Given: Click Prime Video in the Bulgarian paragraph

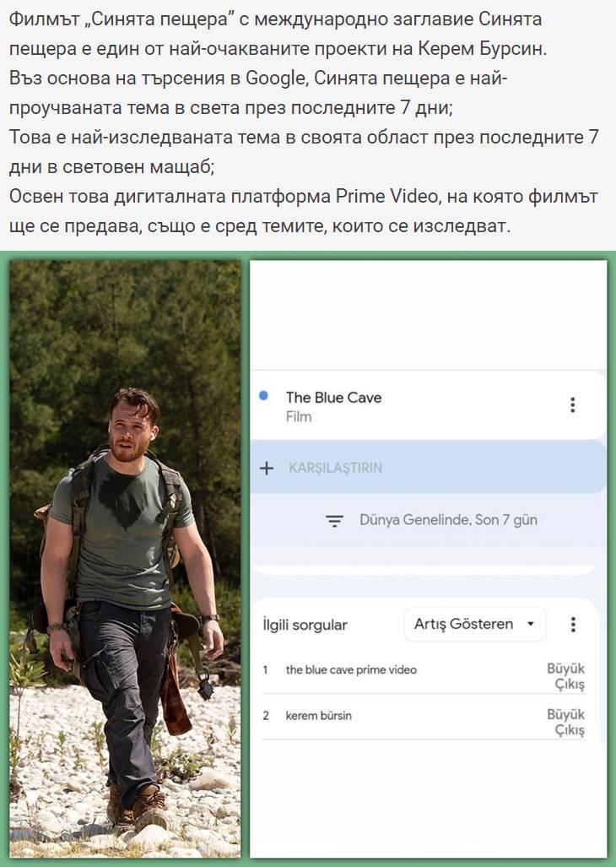Looking at the screenshot, I should pyautogui.click(x=386, y=196).
